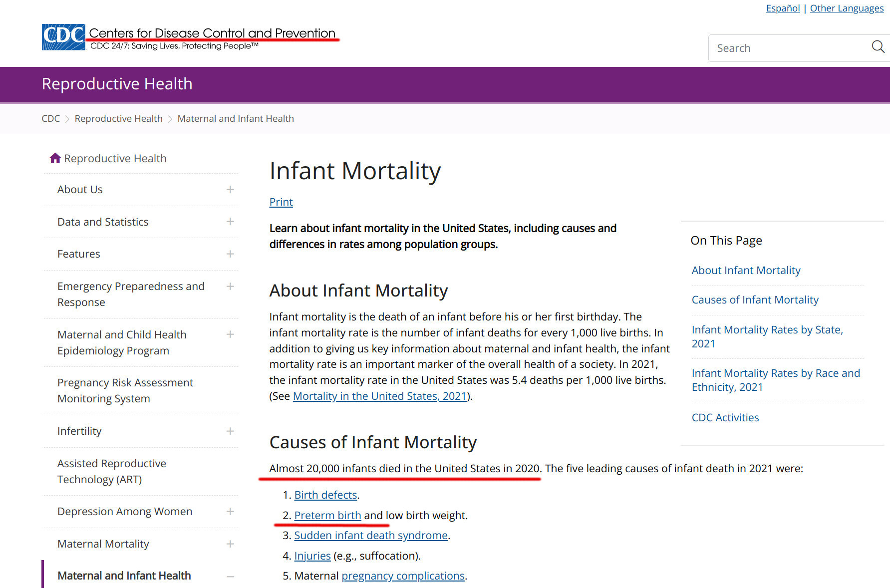Open Maternal Mortality sidebar item
This screenshot has height=588, width=890.
click(x=103, y=544)
